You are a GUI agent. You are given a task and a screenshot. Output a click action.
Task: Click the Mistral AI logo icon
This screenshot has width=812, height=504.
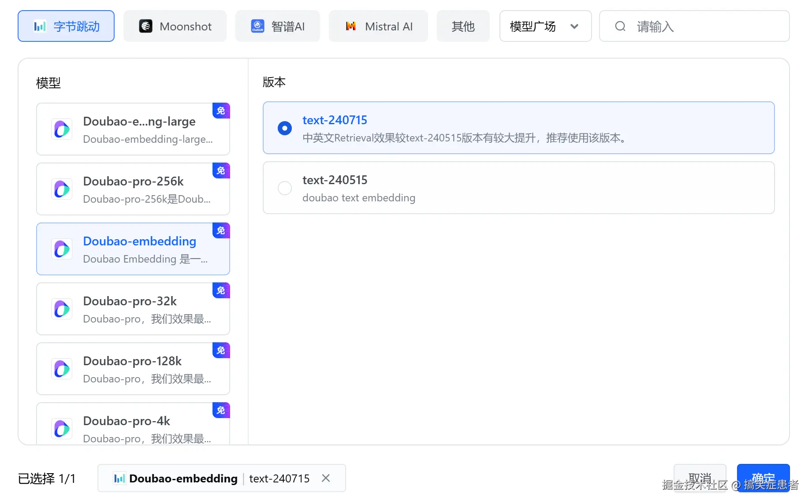pos(351,26)
